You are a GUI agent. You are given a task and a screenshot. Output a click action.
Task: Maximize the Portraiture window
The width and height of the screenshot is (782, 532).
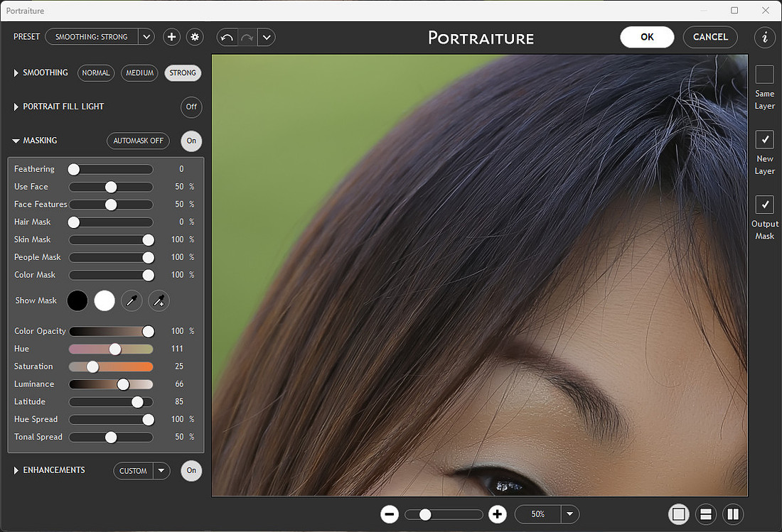(x=734, y=11)
